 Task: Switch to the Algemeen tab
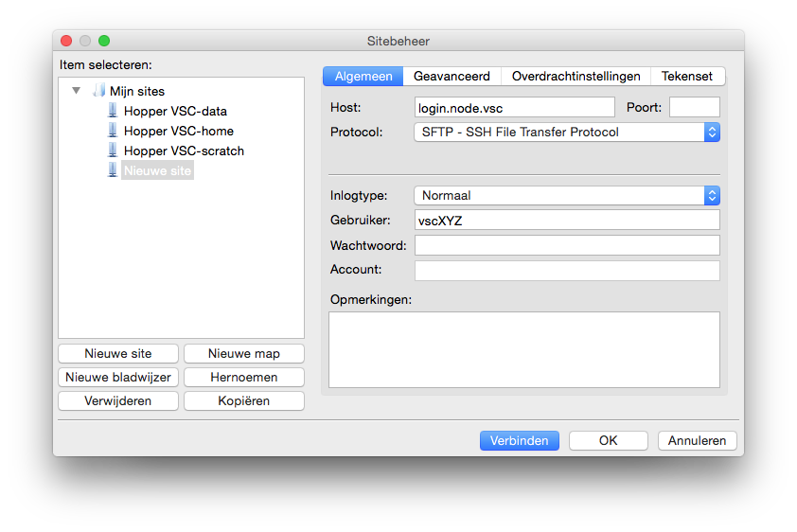[363, 77]
